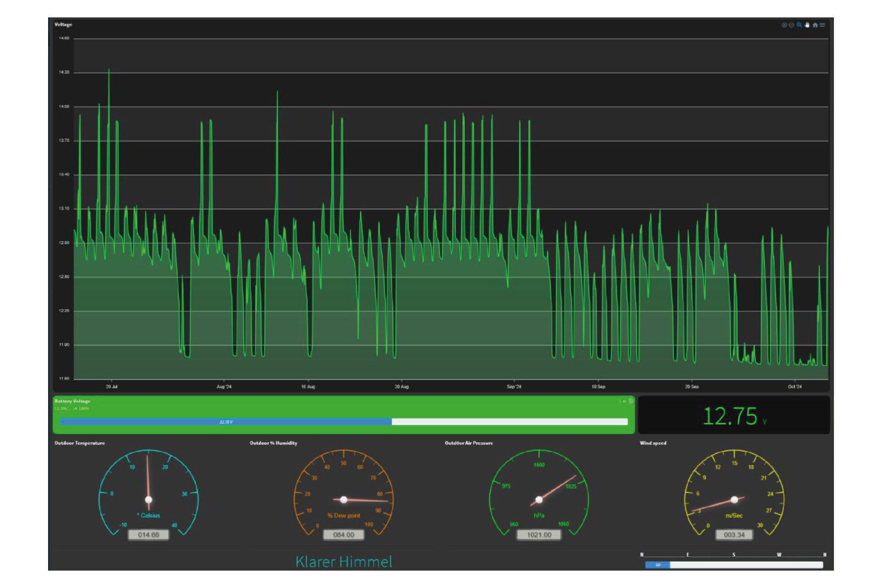Click the Battery Voltage progress bar
The image size is (883, 588).
(x=343, y=422)
